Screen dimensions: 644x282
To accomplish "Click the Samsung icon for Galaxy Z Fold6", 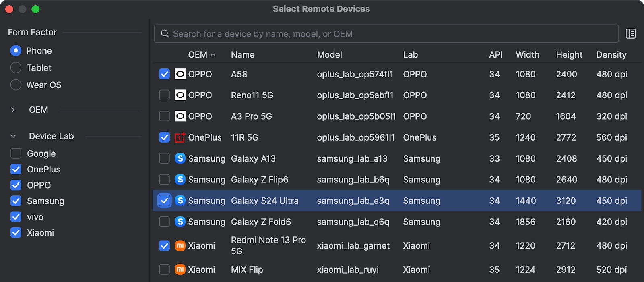I will point(180,222).
